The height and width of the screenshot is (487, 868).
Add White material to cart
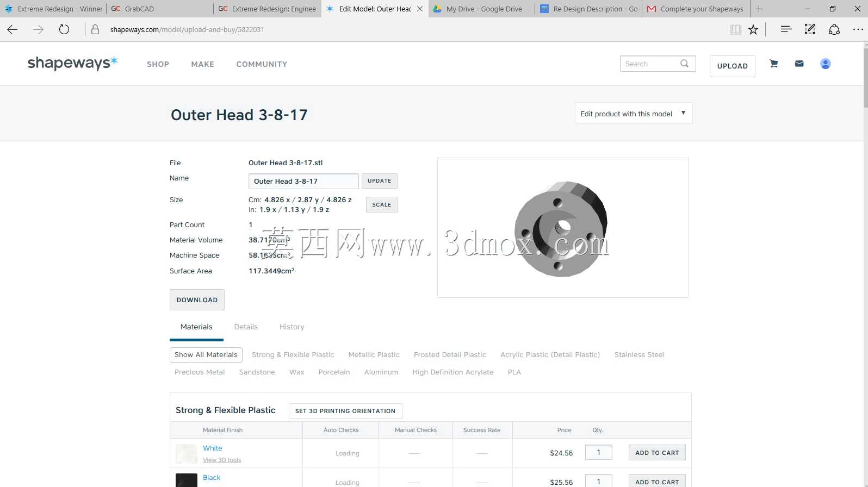point(657,453)
